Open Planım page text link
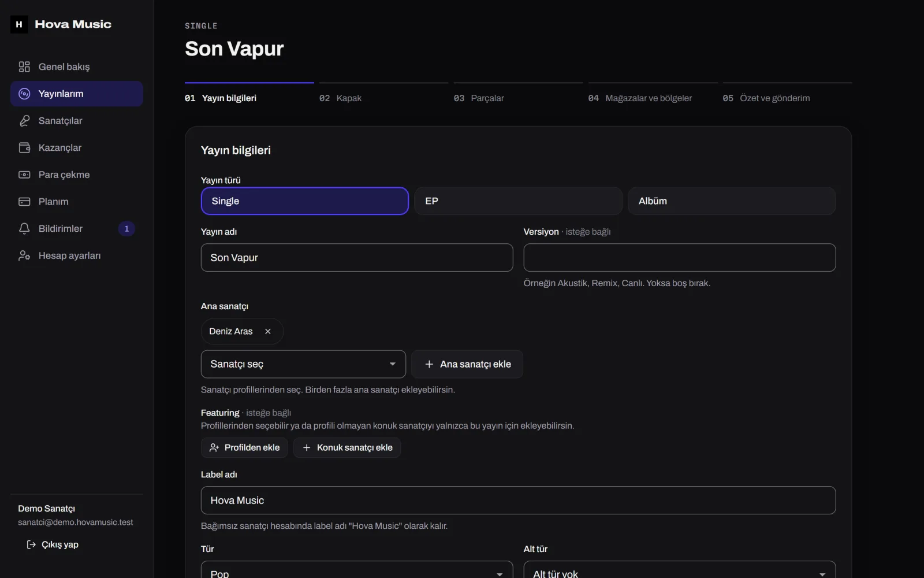The height and width of the screenshot is (578, 924). [54, 202]
